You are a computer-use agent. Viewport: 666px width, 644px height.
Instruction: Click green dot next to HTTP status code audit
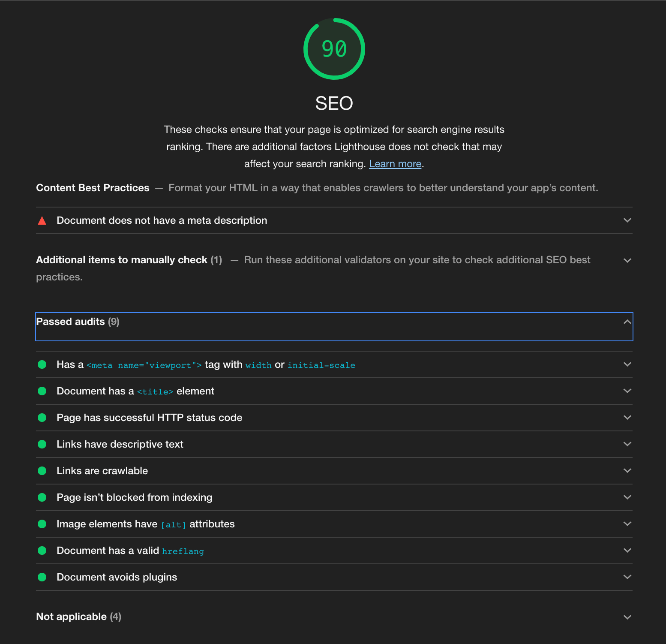click(42, 418)
